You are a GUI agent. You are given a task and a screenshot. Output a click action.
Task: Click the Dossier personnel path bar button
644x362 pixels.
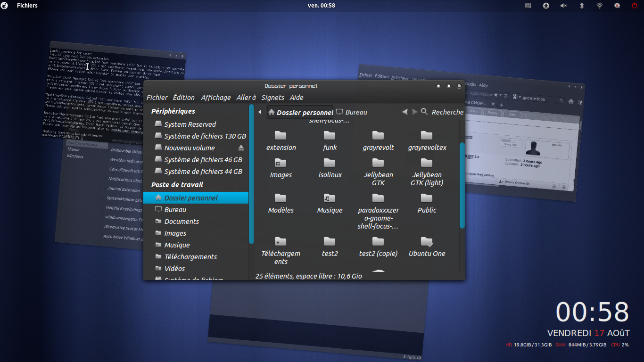point(300,112)
